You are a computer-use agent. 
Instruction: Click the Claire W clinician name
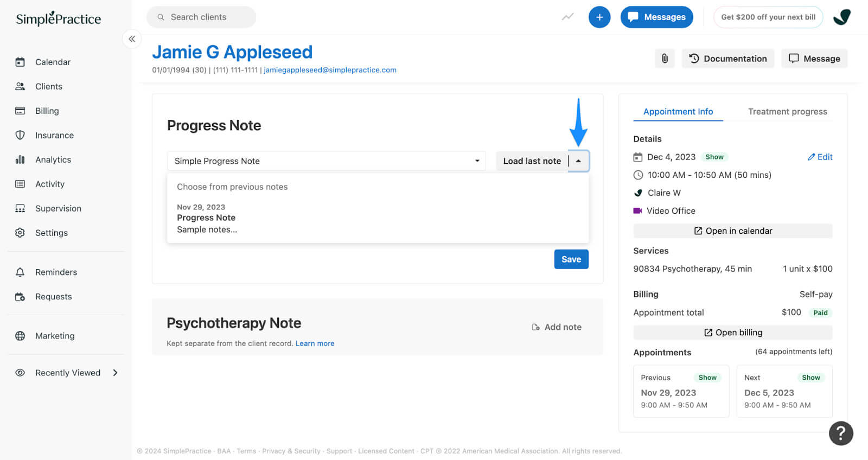664,193
